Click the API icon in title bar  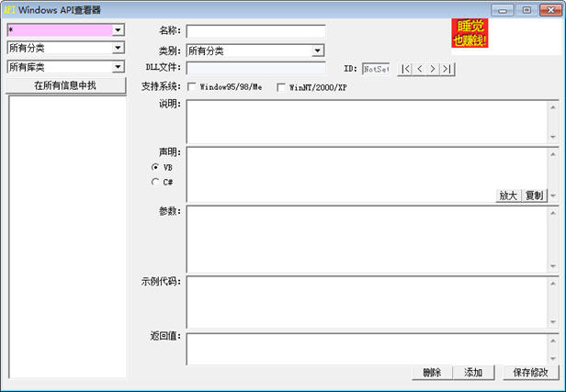[9, 10]
